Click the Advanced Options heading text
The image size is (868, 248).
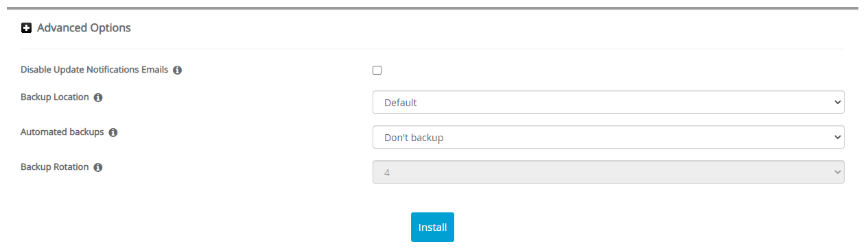[84, 28]
